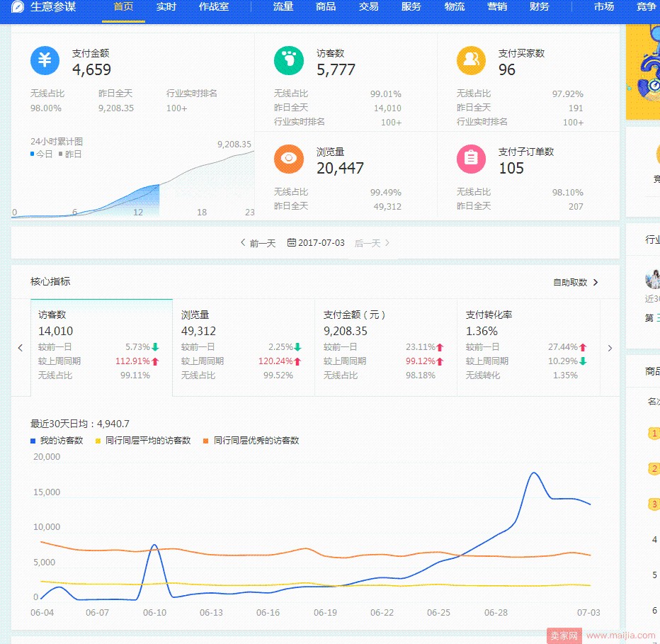The height and width of the screenshot is (644, 660).
Task: Show next core metrics with right arrow
Action: coord(610,348)
